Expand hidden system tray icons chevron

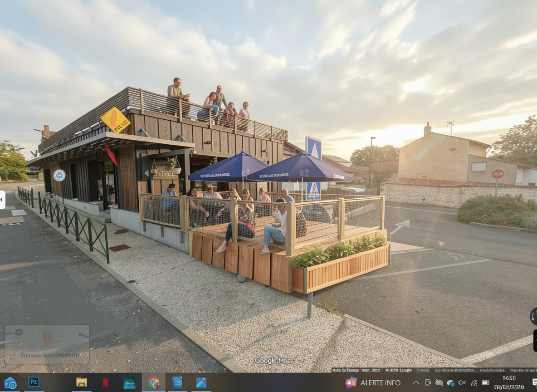pyautogui.click(x=415, y=382)
